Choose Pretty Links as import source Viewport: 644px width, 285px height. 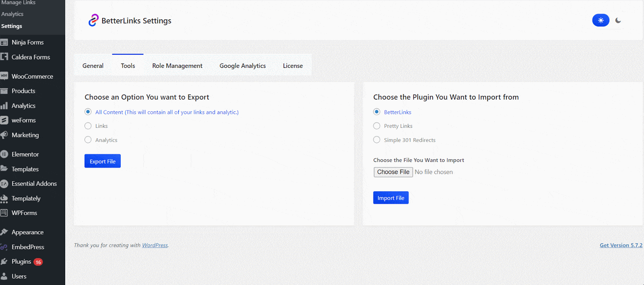(x=377, y=126)
